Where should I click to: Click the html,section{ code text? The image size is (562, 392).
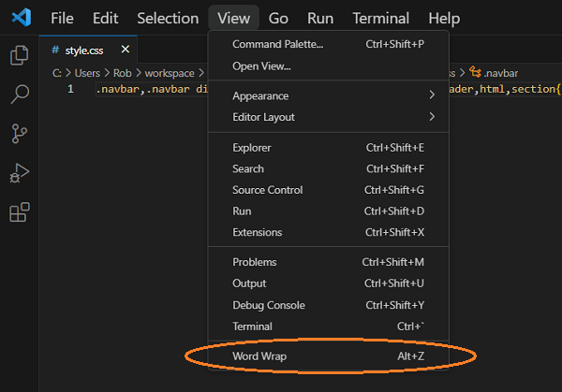(x=520, y=89)
